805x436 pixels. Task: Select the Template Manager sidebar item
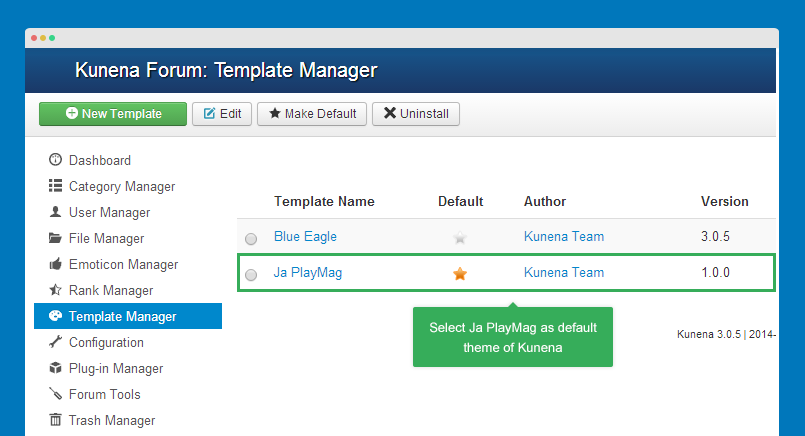point(128,316)
